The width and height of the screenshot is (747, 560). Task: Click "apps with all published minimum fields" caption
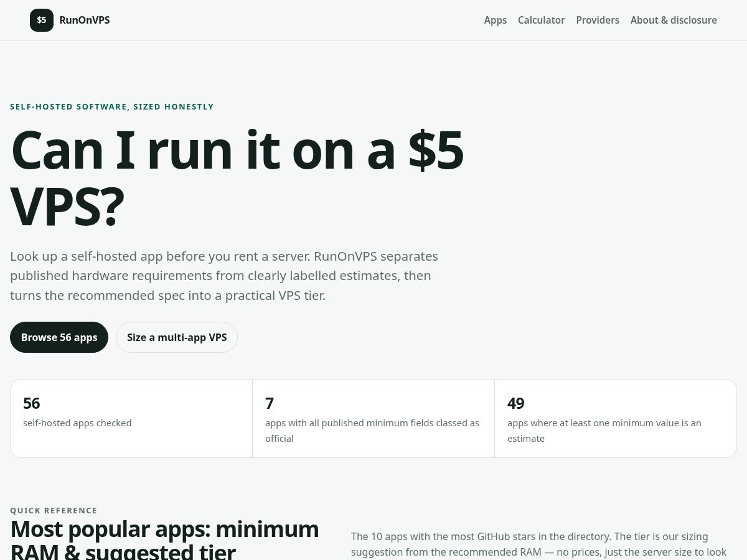pyautogui.click(x=372, y=431)
